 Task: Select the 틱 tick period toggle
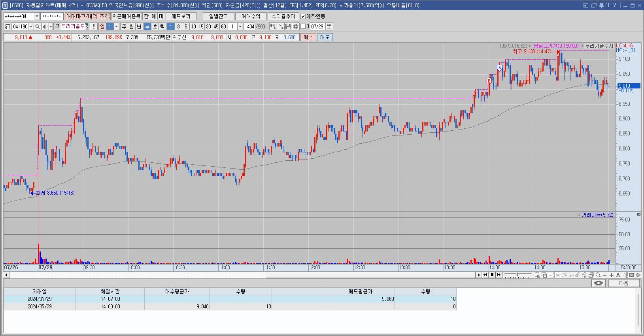coord(162,26)
